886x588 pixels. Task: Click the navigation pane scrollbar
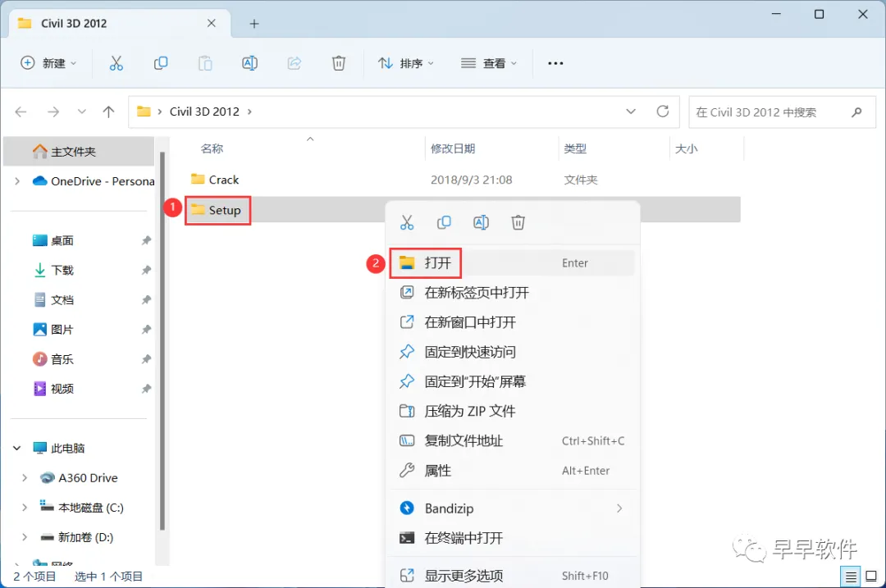coord(162,341)
